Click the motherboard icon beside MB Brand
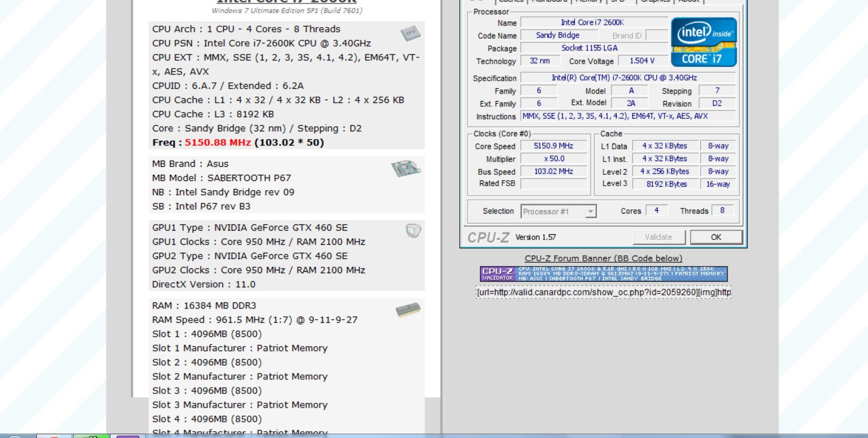This screenshot has height=438, width=868. [x=405, y=168]
